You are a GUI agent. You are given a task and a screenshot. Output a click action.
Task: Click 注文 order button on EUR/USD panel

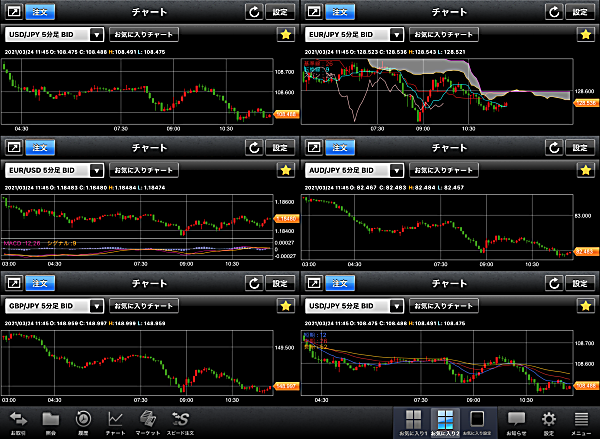40,147
